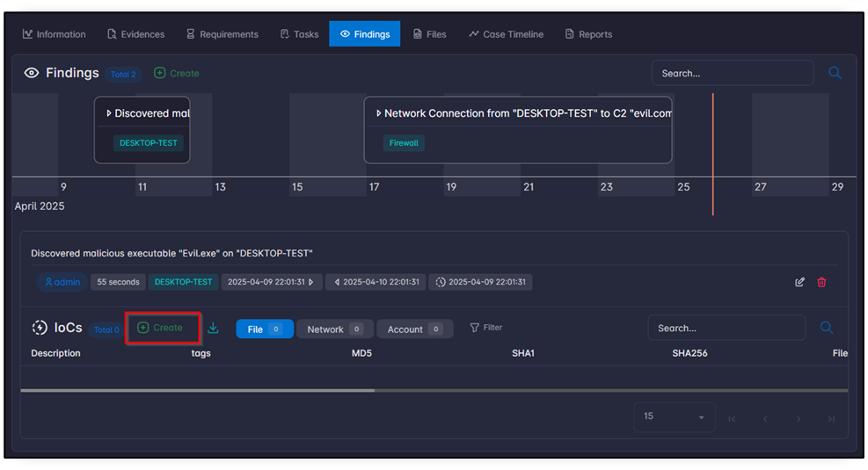Viewport: 868px width, 470px height.
Task: Go to the Tasks tab
Action: [300, 34]
